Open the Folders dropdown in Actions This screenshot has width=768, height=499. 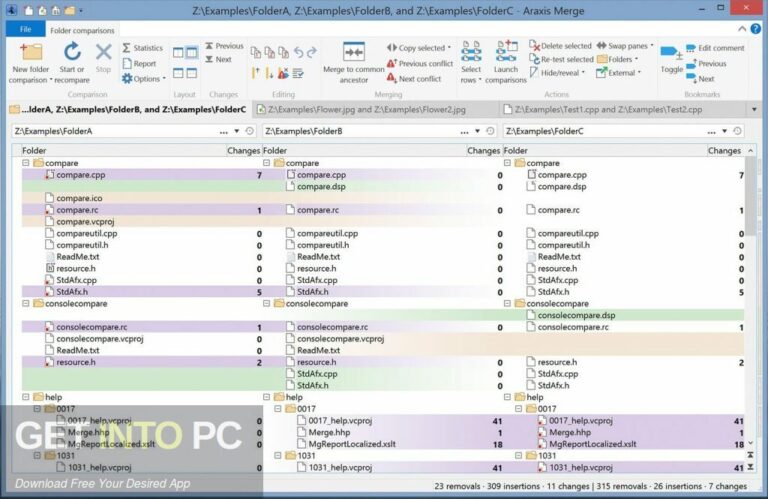point(617,59)
